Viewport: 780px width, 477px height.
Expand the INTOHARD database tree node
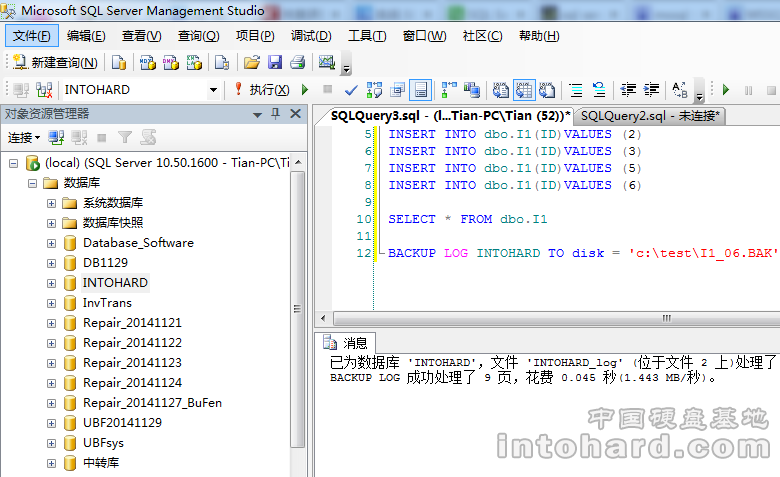pyautogui.click(x=51, y=283)
